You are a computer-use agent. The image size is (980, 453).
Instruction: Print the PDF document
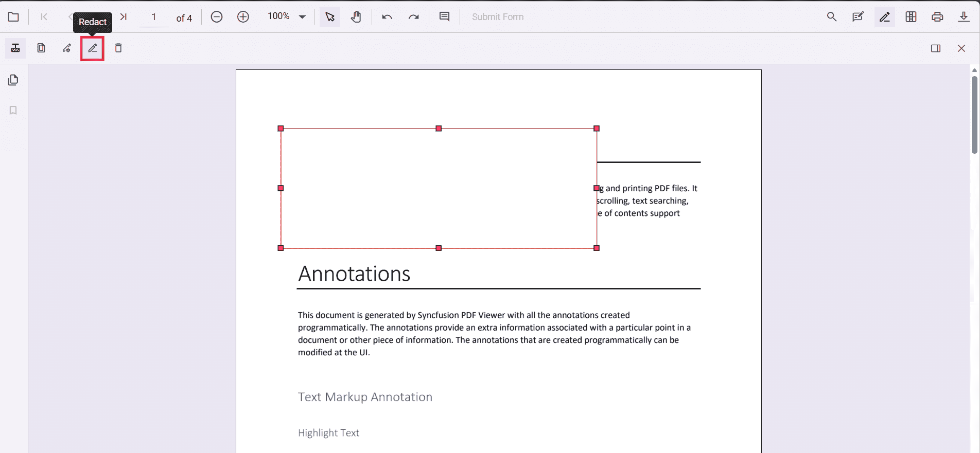tap(937, 17)
